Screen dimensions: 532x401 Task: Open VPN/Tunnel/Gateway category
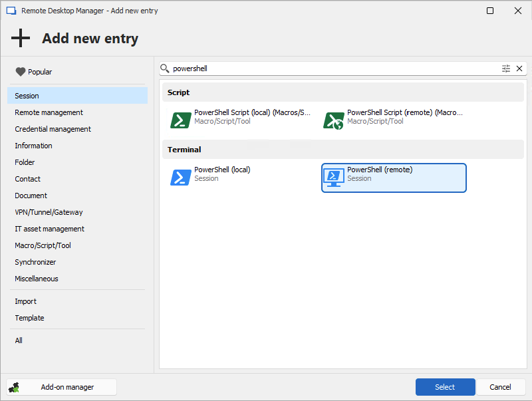(77, 212)
